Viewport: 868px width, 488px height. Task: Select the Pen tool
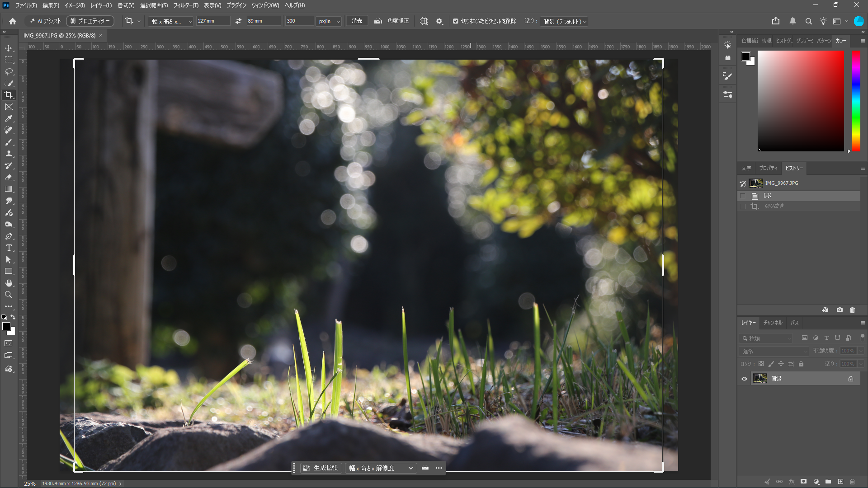(9, 236)
